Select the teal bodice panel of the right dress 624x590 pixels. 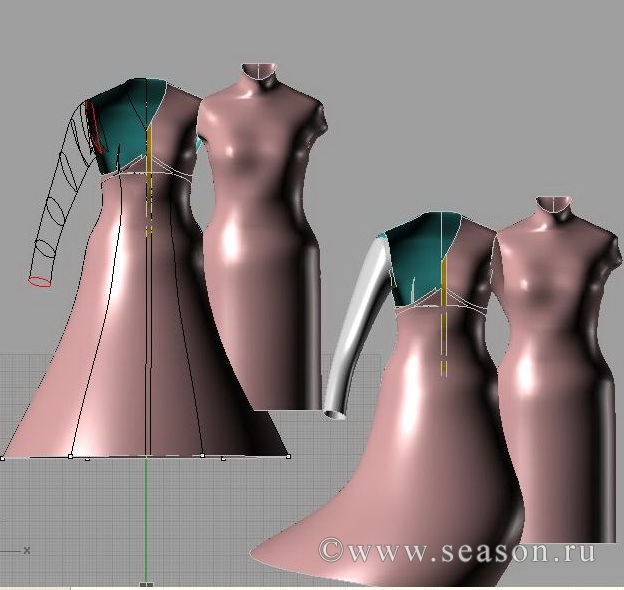(x=422, y=259)
